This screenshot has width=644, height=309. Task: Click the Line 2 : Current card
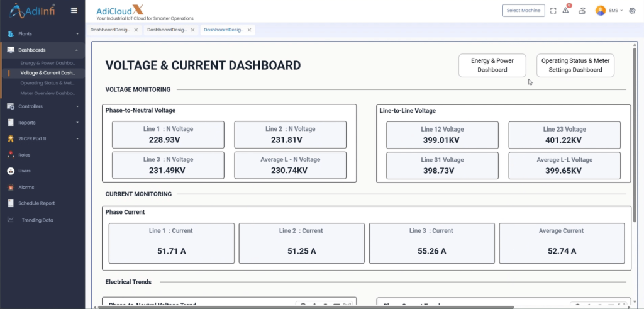(x=301, y=244)
